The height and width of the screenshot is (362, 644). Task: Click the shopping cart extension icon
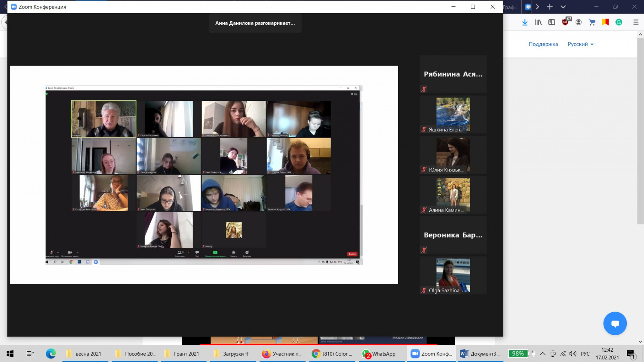click(x=592, y=22)
